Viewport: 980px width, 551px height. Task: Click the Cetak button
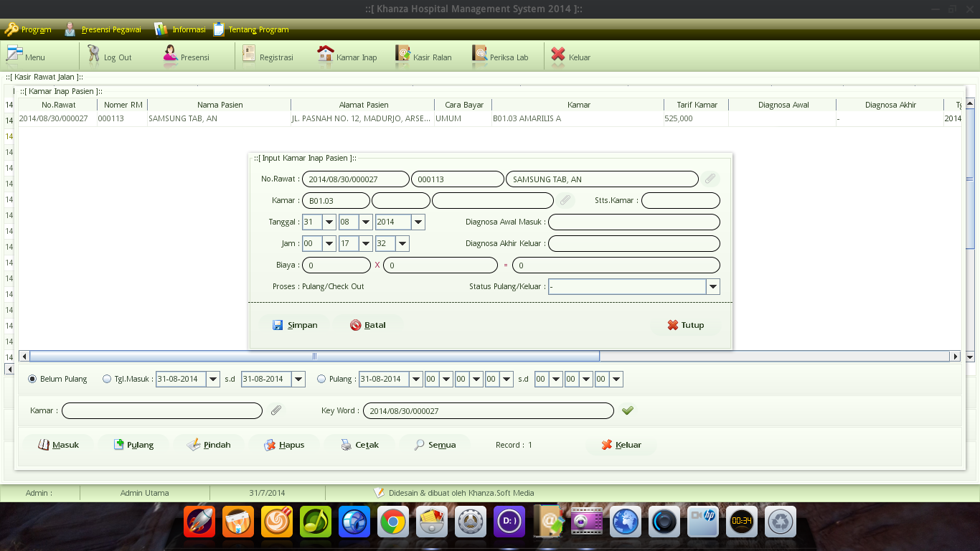point(359,444)
